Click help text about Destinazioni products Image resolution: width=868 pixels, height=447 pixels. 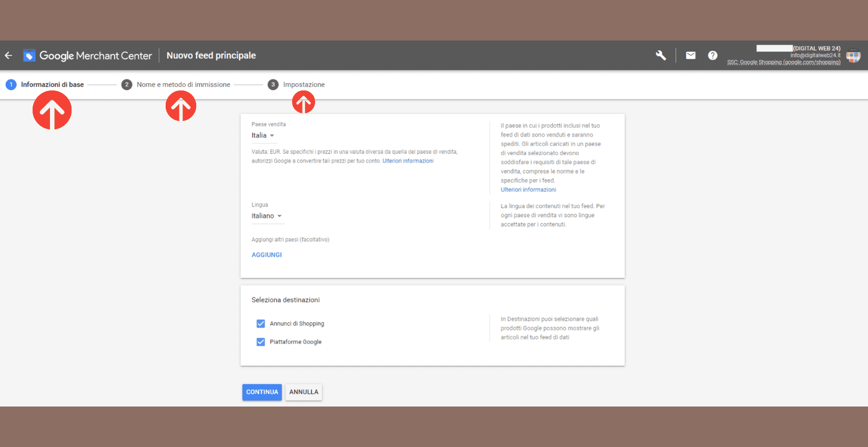(550, 328)
